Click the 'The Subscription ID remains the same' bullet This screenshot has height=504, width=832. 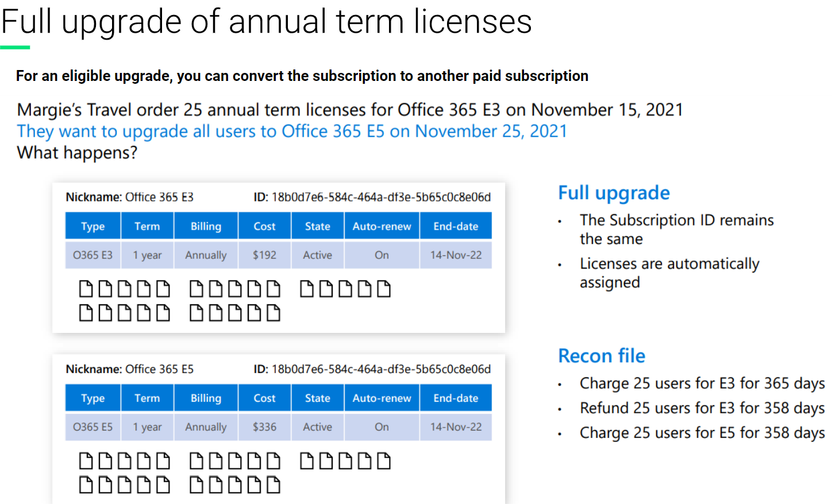(x=676, y=229)
